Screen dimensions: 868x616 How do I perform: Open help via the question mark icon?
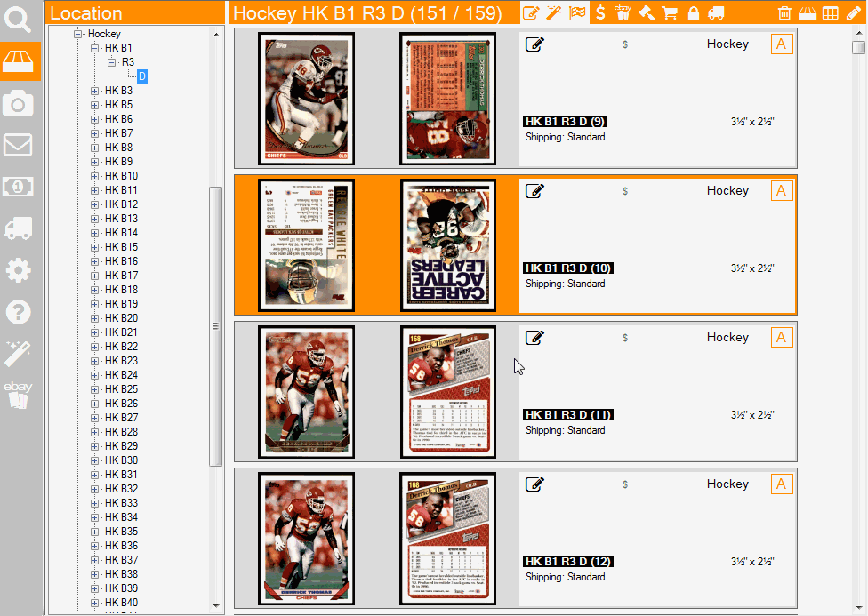19,312
